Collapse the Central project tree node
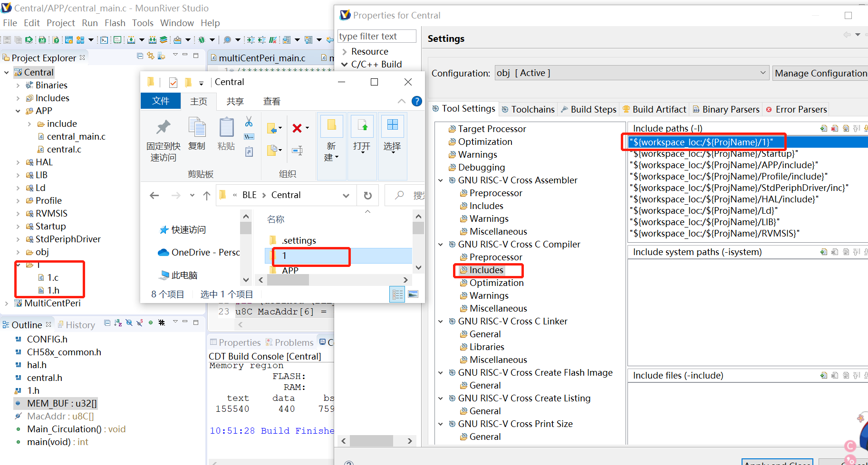Viewport: 868px width, 465px height. tap(7, 72)
